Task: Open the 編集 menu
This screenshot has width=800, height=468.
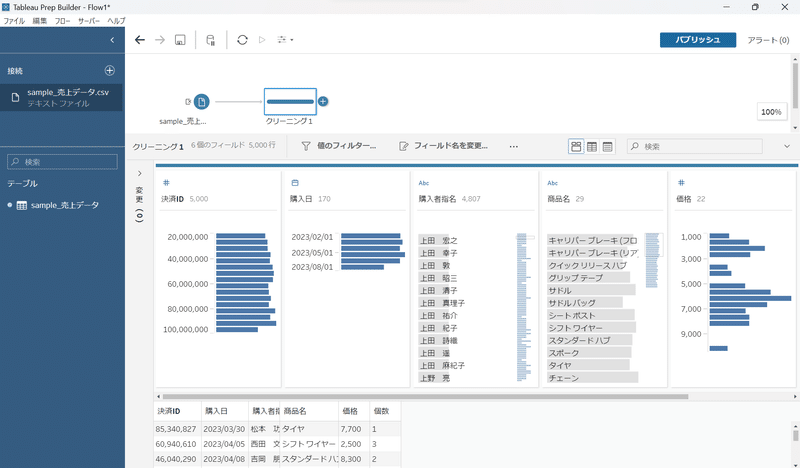Action: (x=40, y=21)
